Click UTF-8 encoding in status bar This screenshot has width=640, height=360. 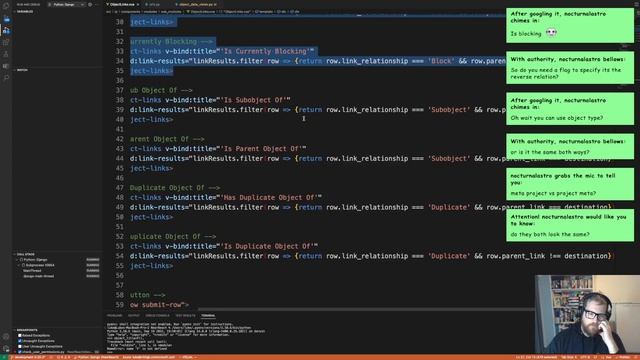pyautogui.click(x=584, y=357)
